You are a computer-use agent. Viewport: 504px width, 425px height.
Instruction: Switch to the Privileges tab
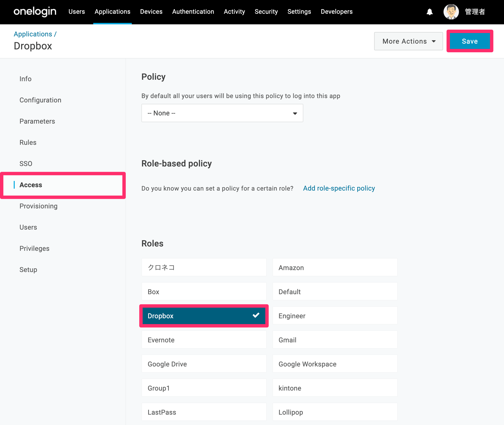34,248
